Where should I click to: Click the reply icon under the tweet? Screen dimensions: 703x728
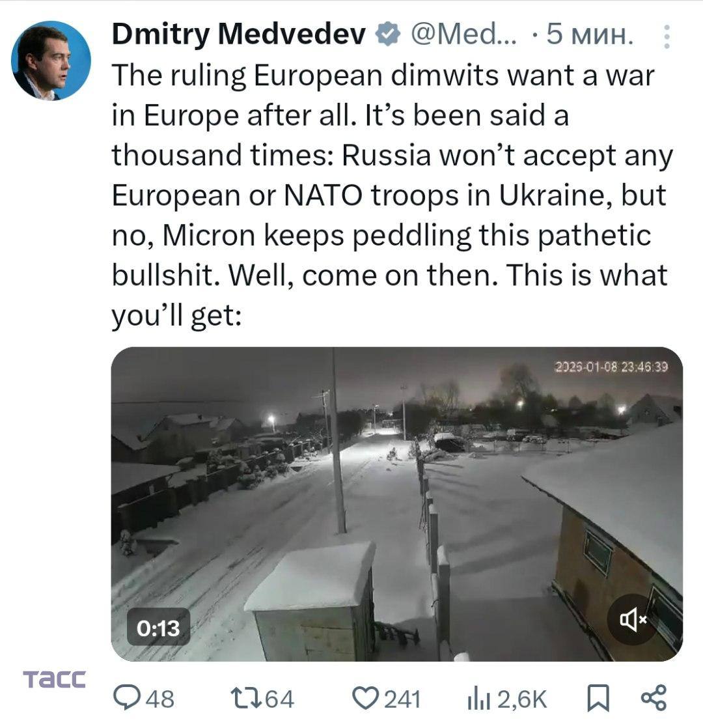click(126, 697)
